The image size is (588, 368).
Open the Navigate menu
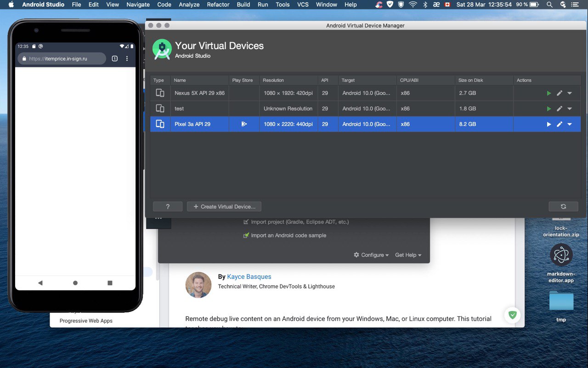(x=138, y=5)
